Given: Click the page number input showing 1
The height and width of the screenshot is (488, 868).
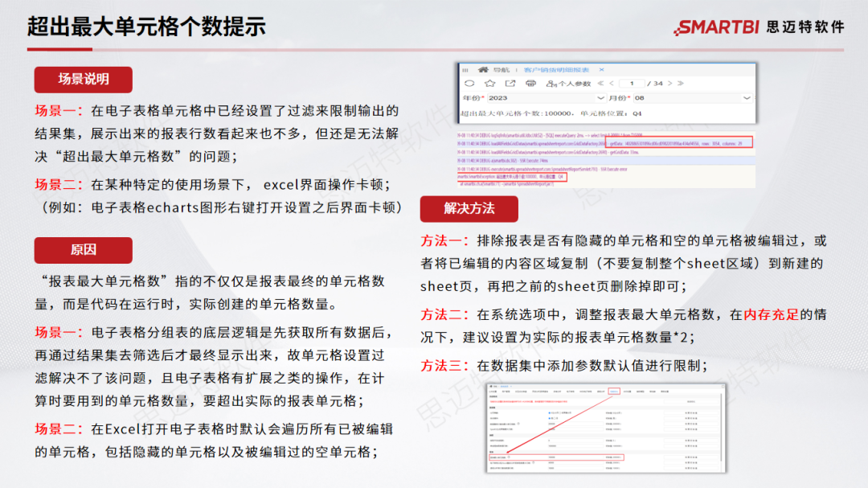Looking at the screenshot, I should 632,83.
